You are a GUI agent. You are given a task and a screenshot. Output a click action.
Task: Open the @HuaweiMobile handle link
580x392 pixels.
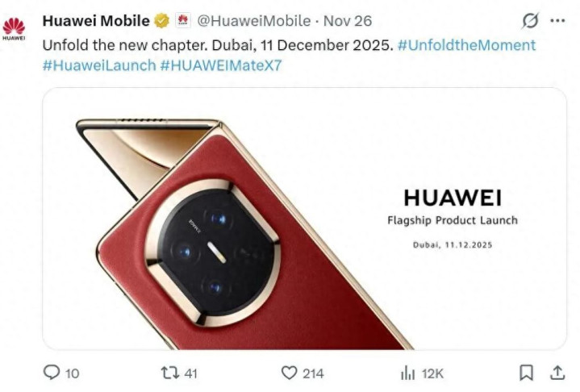pos(254,21)
